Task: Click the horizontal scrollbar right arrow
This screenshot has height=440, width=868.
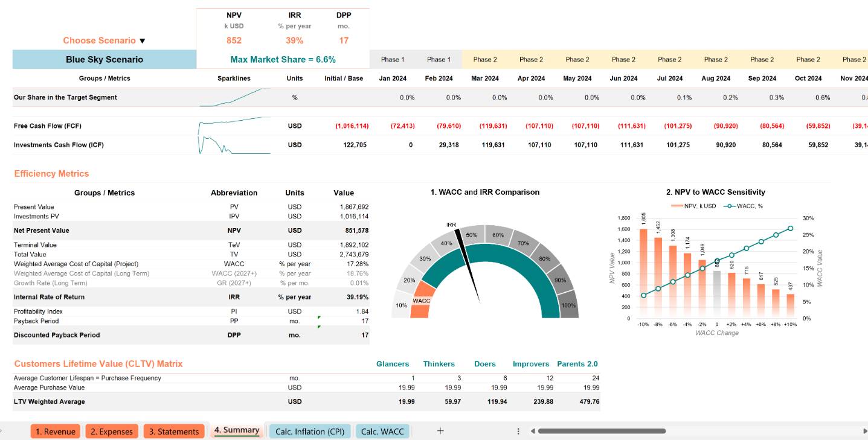Action: tap(864, 431)
